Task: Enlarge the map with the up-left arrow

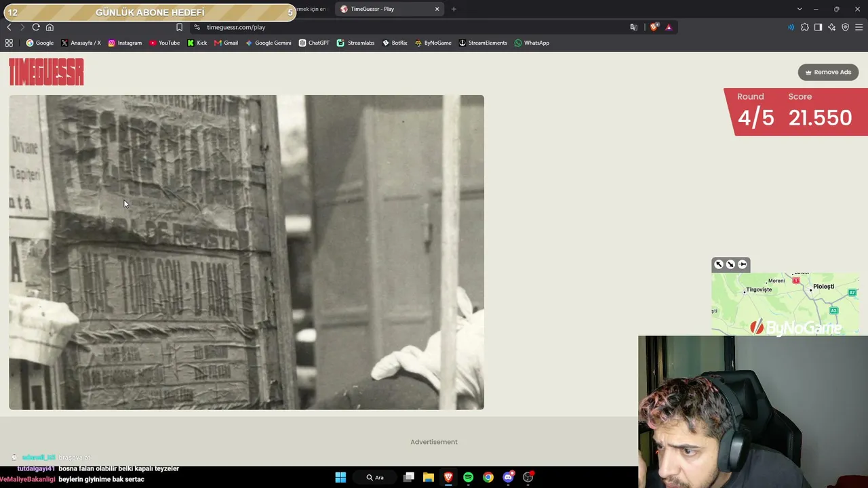Action: pyautogui.click(x=719, y=264)
